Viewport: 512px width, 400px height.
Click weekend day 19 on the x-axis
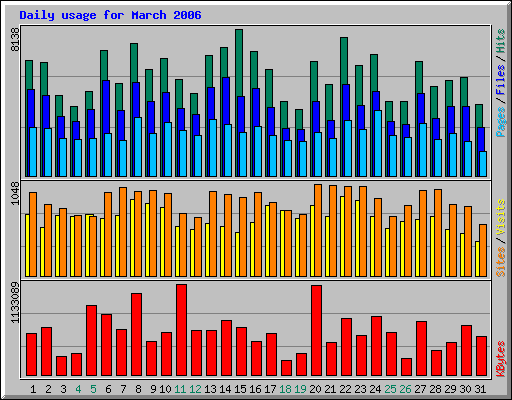[300, 389]
